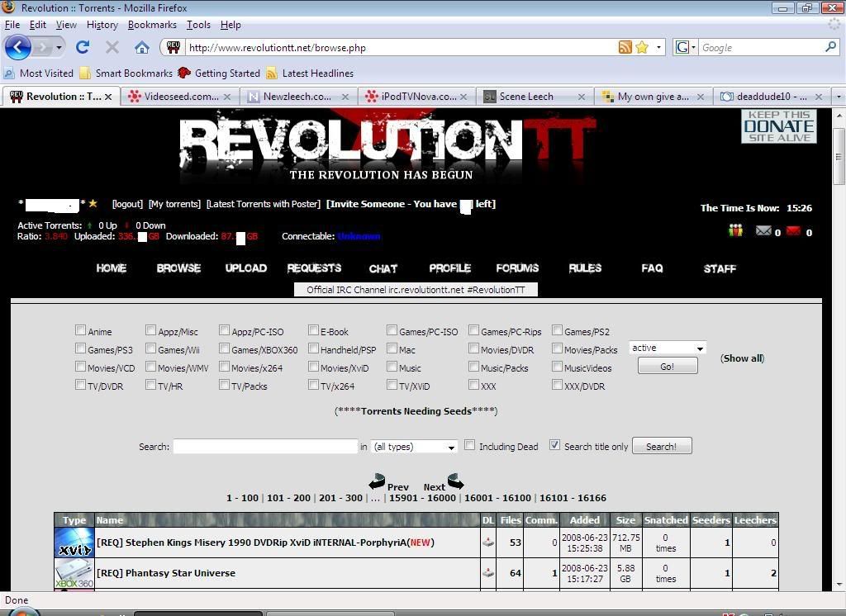Open the (all types) search dropdown

pos(414,447)
